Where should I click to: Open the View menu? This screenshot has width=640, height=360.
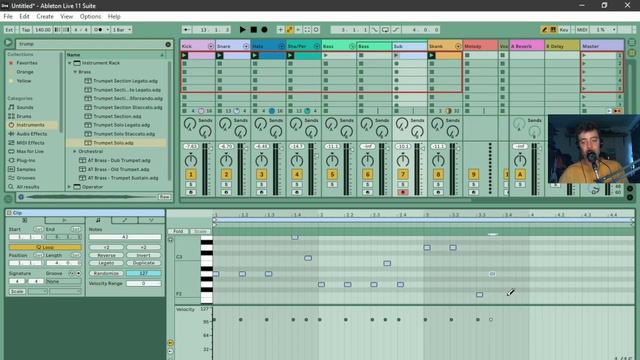click(x=67, y=16)
